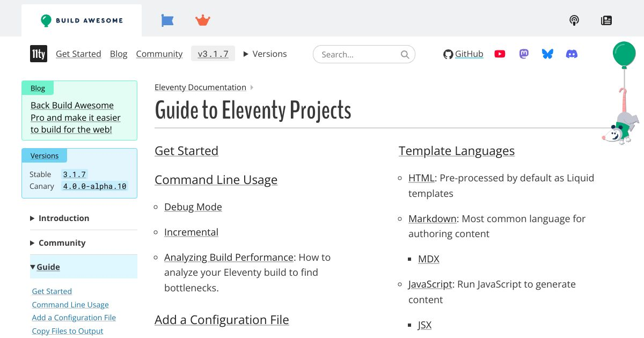Viewport: 644px width, 338px height.
Task: Open the Get Started heading link
Action: [186, 151]
